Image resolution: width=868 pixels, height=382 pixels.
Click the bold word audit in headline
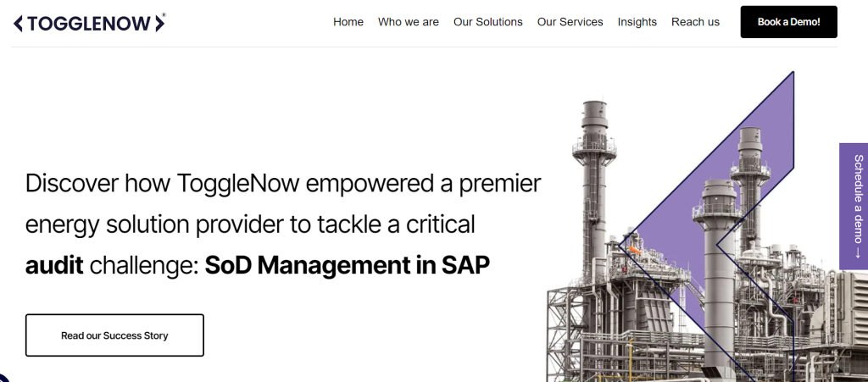coord(54,265)
